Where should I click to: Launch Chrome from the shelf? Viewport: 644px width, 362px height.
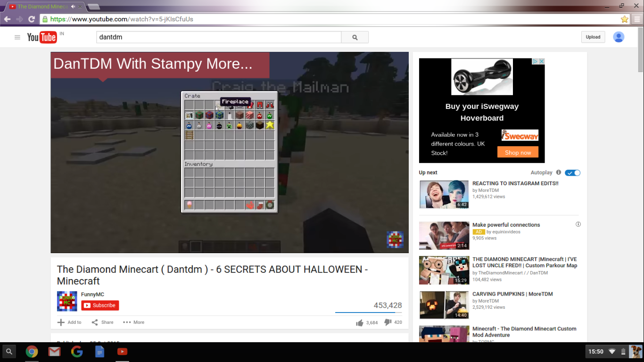coord(32,352)
